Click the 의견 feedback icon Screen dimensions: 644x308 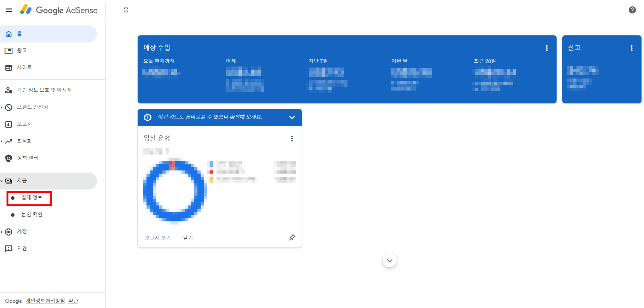click(x=8, y=249)
